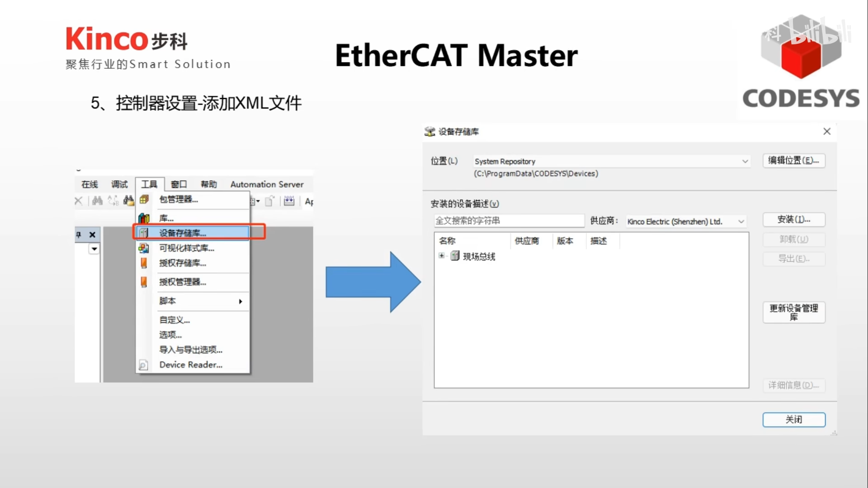Close the 设备存储库 dialog window

pyautogui.click(x=827, y=131)
